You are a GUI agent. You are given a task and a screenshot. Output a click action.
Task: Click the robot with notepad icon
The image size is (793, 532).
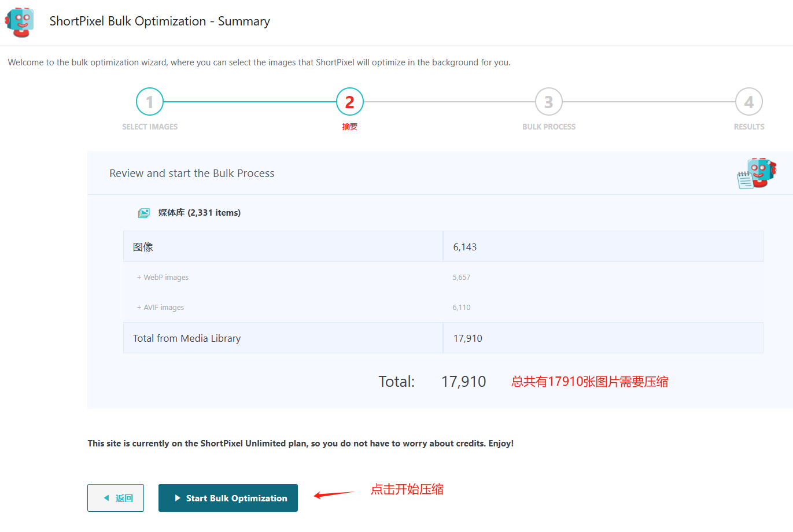tap(757, 173)
